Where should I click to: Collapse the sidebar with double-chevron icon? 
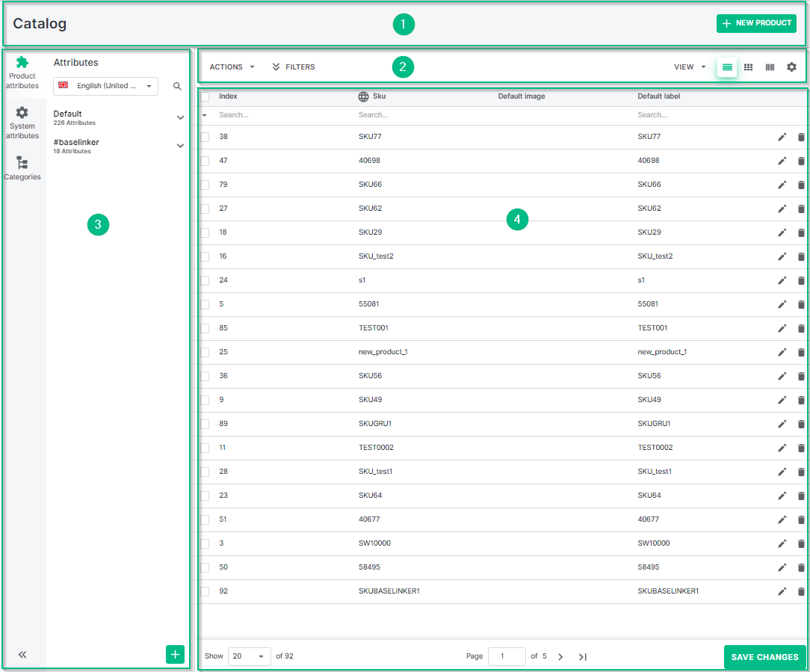(22, 655)
